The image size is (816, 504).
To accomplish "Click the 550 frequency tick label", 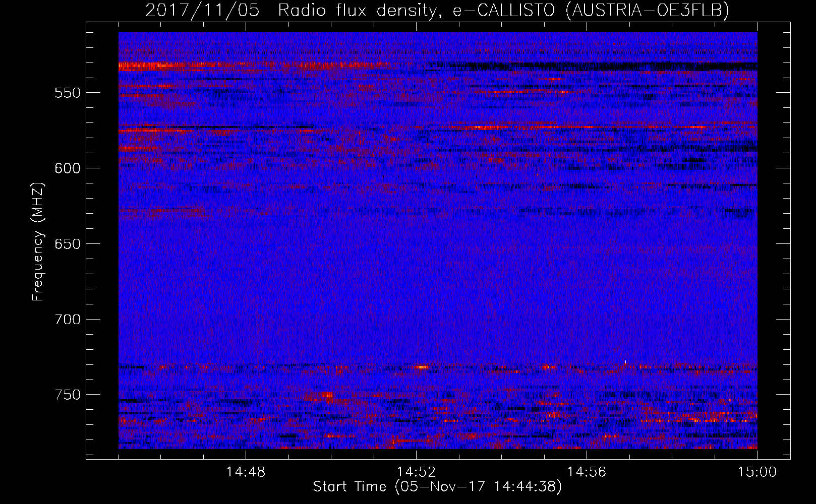I will (x=68, y=93).
